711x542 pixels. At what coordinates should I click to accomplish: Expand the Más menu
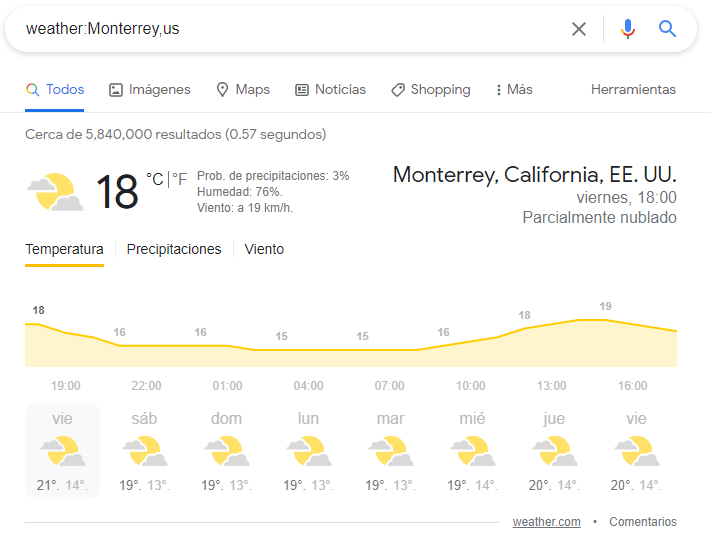(x=514, y=89)
